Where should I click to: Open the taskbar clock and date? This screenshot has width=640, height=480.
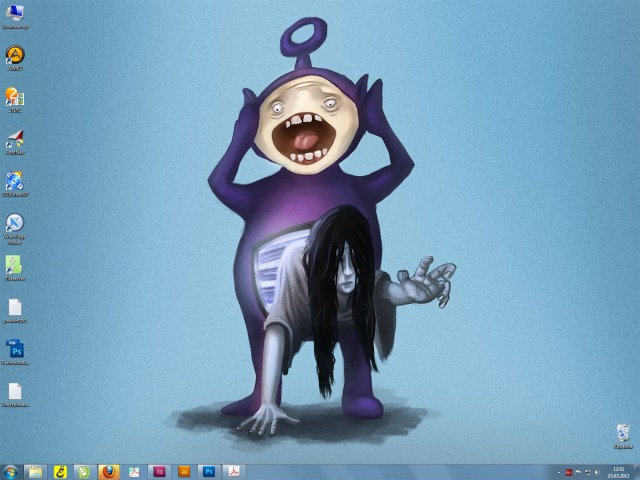pyautogui.click(x=618, y=473)
